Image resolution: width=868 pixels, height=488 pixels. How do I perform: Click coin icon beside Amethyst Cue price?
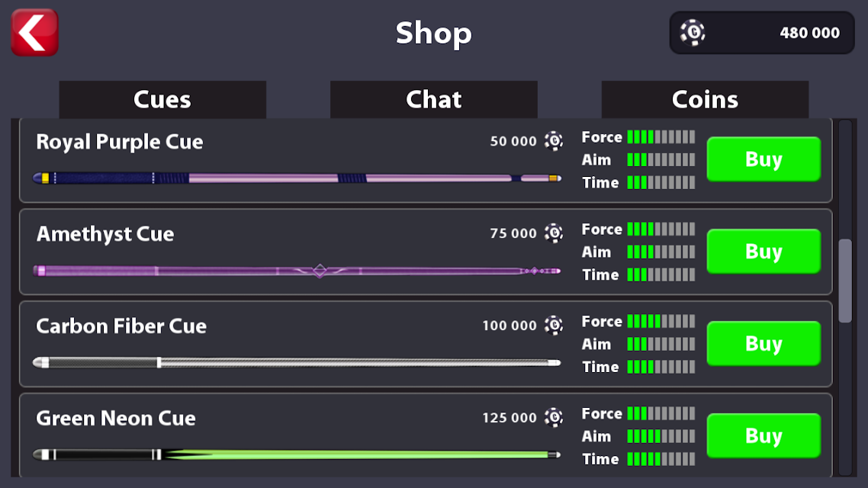point(554,233)
